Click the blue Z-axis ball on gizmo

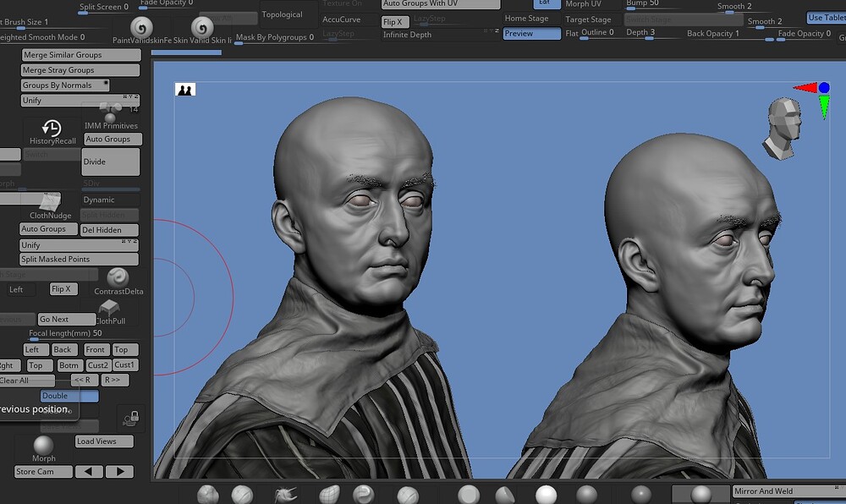(824, 87)
